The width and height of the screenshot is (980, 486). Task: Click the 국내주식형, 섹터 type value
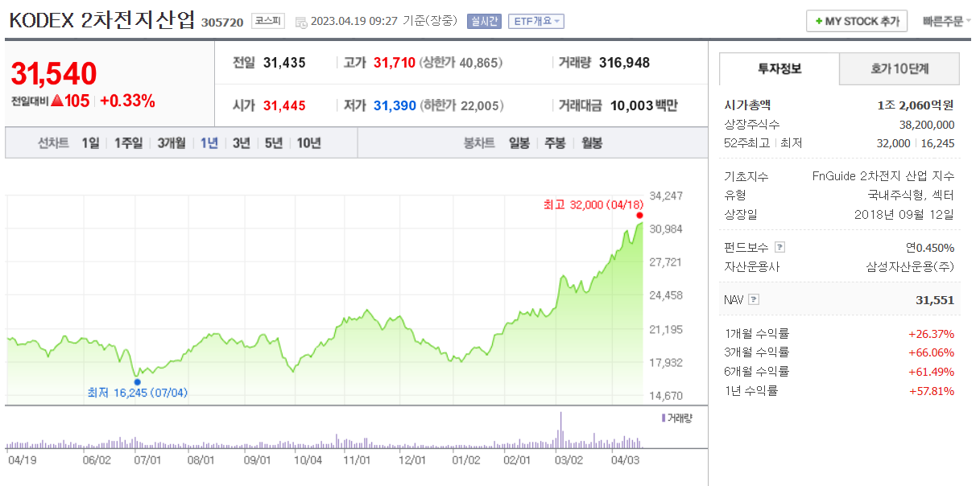tap(911, 195)
